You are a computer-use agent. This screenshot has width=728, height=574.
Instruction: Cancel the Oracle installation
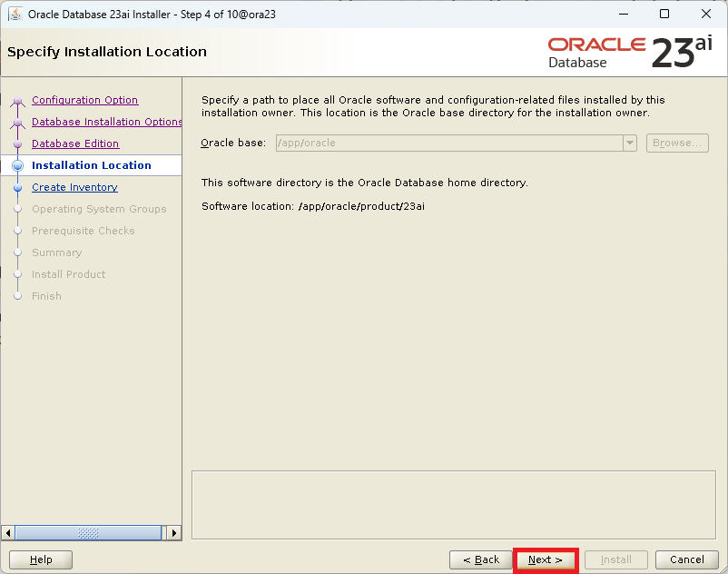pos(686,559)
